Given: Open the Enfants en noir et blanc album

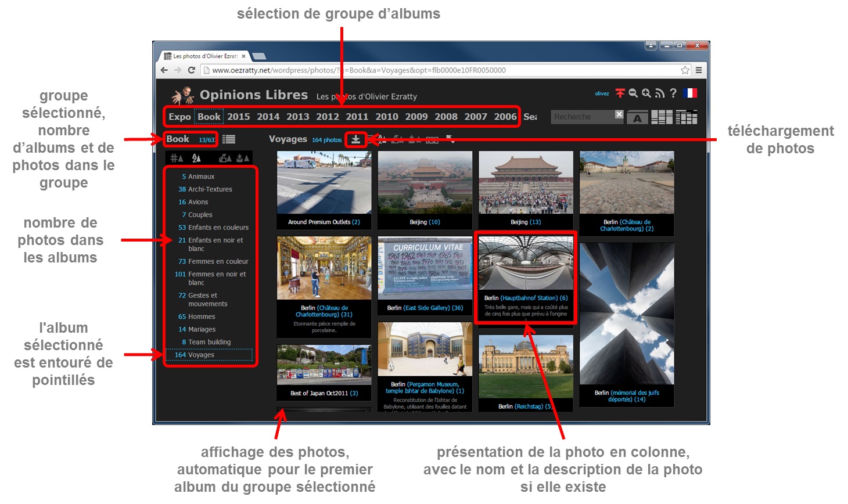Looking at the screenshot, I should [215, 244].
